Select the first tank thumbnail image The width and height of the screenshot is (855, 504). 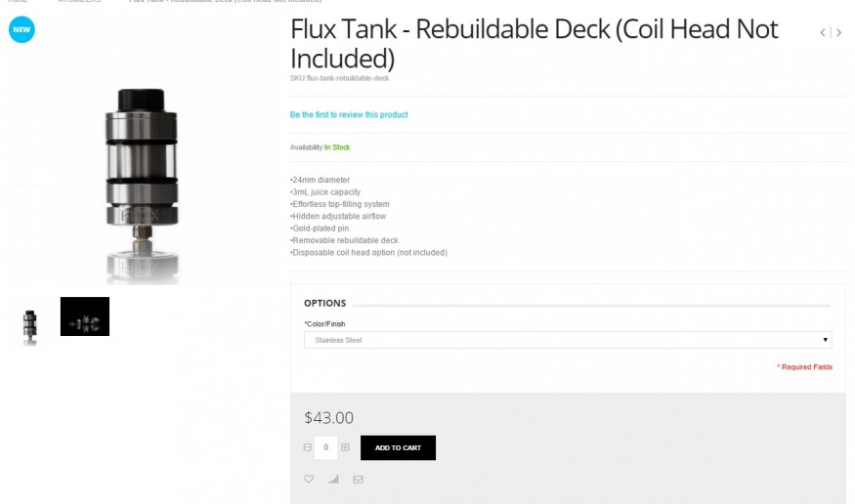pyautogui.click(x=29, y=326)
